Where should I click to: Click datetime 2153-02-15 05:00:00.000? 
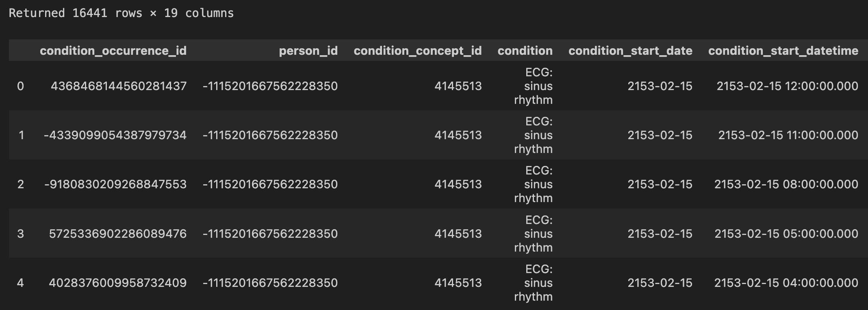point(786,234)
